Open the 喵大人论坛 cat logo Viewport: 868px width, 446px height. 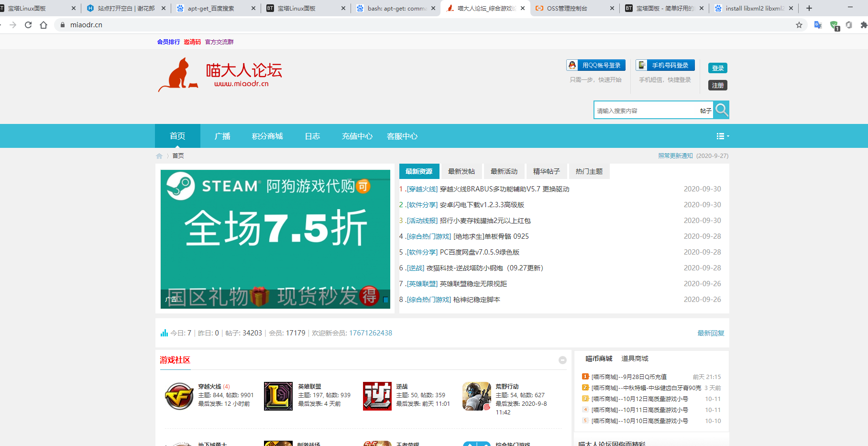point(220,74)
